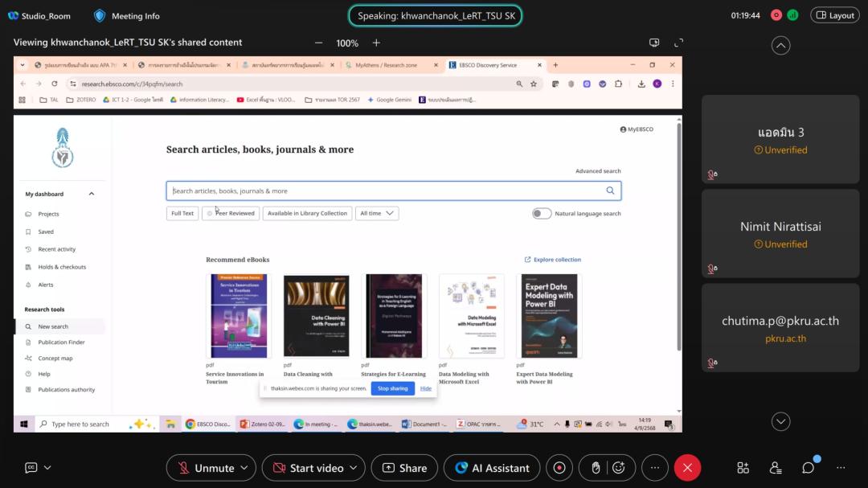This screenshot has height=488, width=868.
Task: Open the Participants panel icon
Action: coord(776,468)
